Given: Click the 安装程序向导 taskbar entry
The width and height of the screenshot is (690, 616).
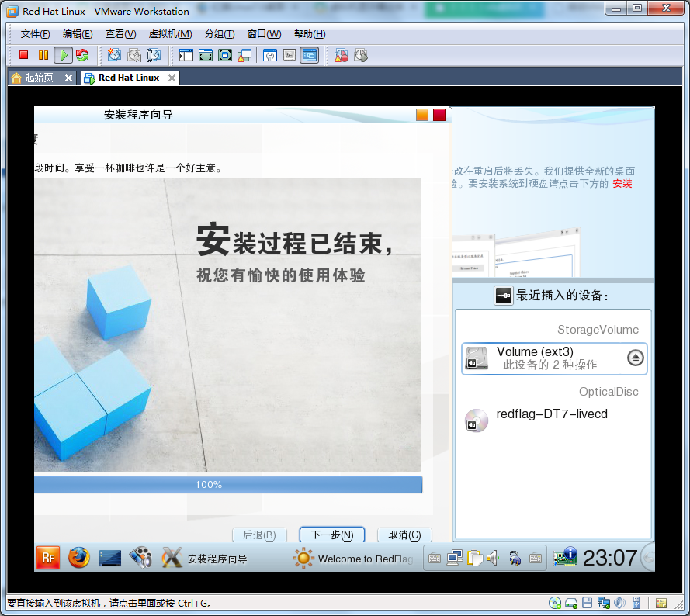Looking at the screenshot, I should [x=205, y=559].
